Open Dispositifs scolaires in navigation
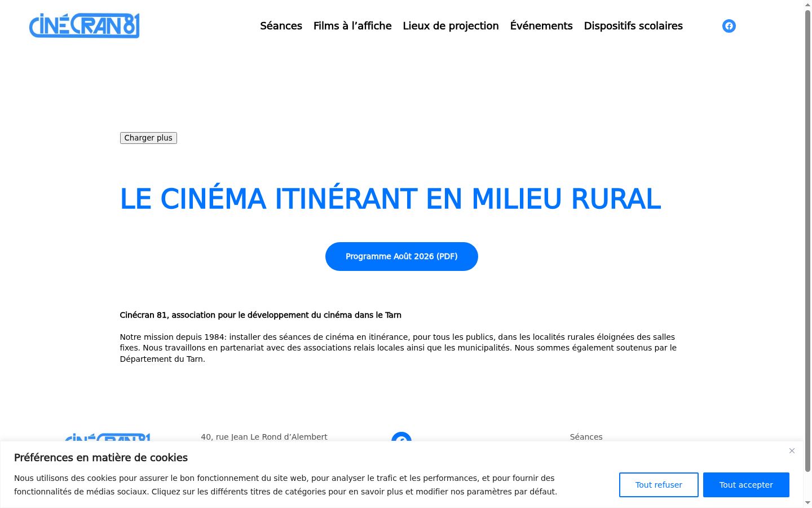 point(633,26)
